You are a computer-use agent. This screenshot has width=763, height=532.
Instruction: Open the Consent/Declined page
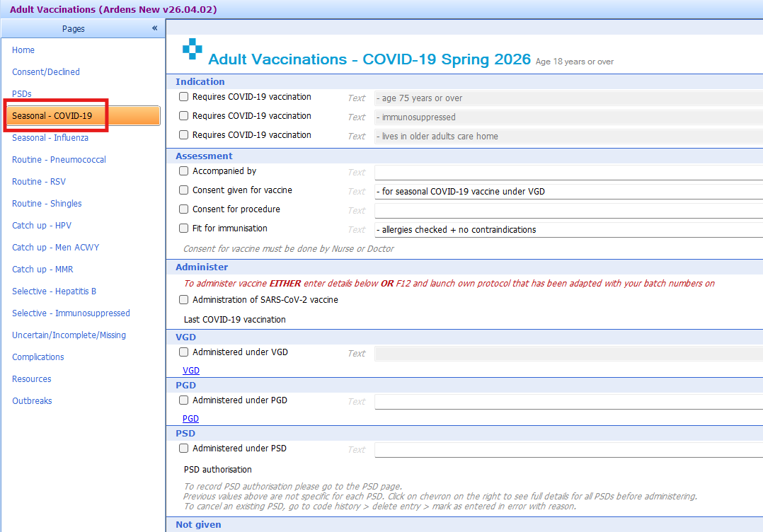pos(46,72)
